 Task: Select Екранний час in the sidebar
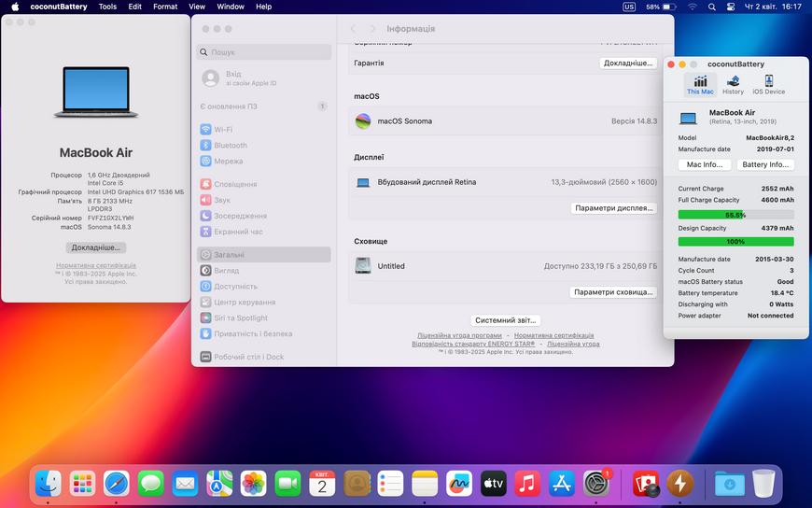(264, 232)
